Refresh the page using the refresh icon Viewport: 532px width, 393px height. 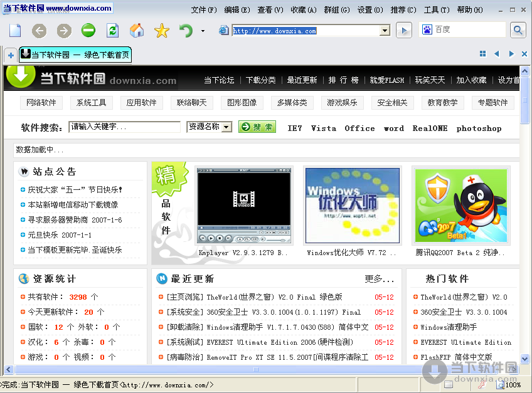(113, 30)
